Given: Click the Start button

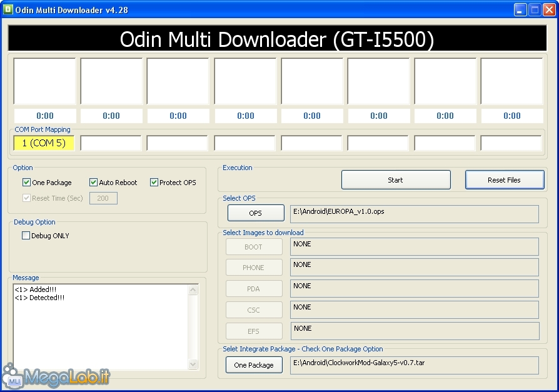Looking at the screenshot, I should pyautogui.click(x=396, y=180).
